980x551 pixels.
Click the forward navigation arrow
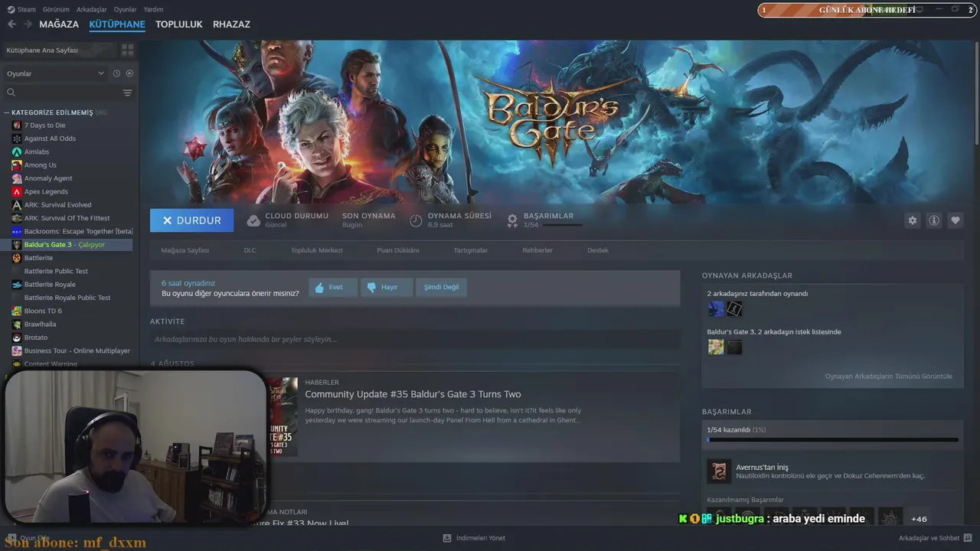[x=28, y=24]
